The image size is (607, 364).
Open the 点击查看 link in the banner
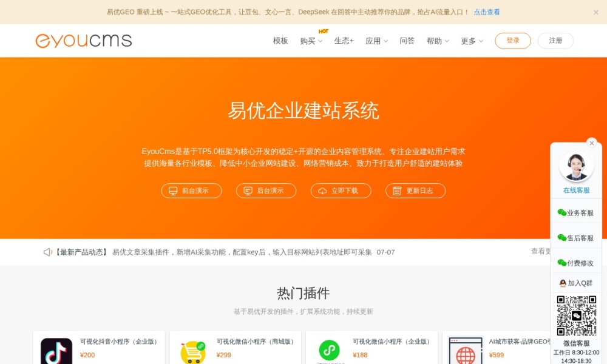click(x=487, y=12)
